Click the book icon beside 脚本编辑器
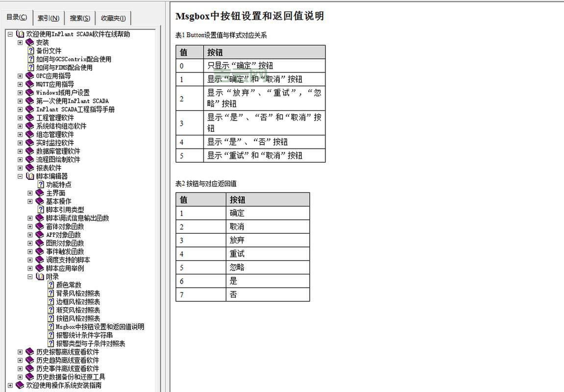The image size is (564, 392). 30,176
